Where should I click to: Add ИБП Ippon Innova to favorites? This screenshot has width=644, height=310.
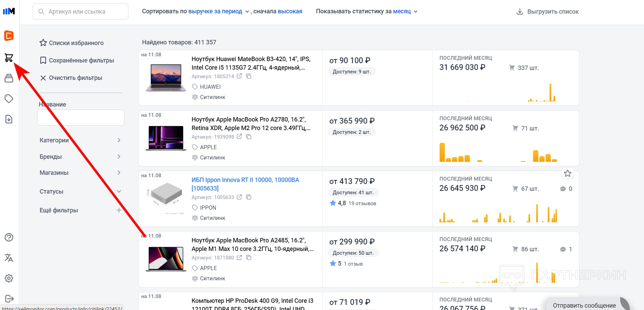568,173
